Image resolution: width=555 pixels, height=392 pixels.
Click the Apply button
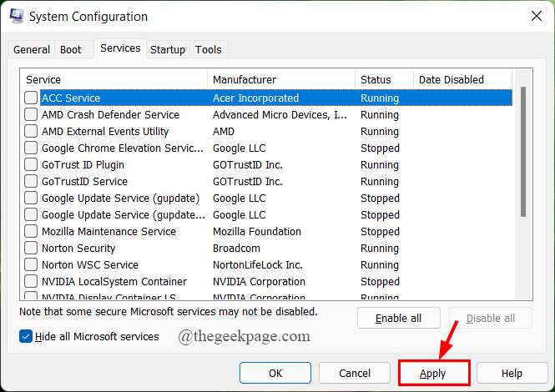tap(432, 374)
